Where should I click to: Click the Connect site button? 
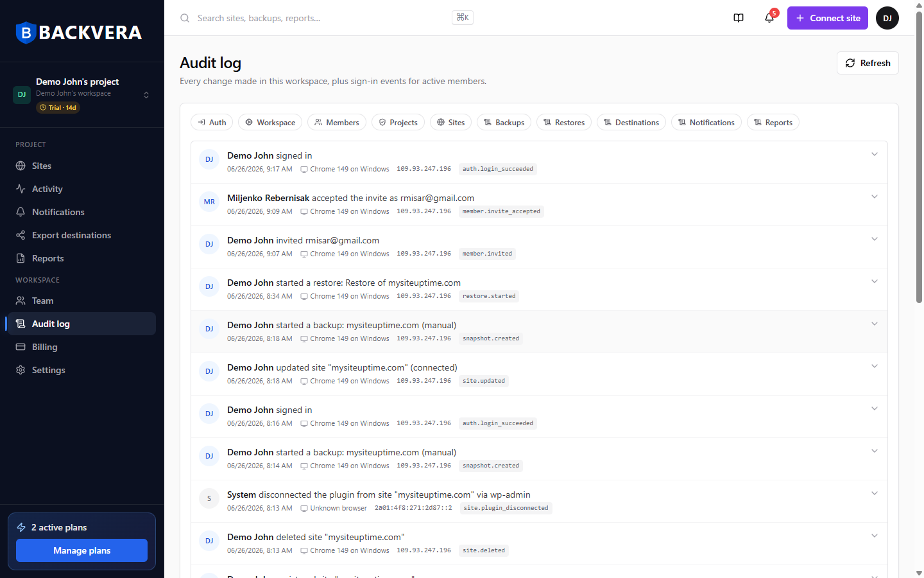pos(828,18)
